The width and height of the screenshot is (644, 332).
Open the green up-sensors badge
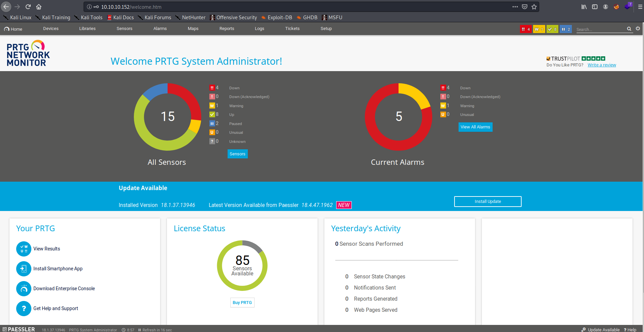point(552,29)
